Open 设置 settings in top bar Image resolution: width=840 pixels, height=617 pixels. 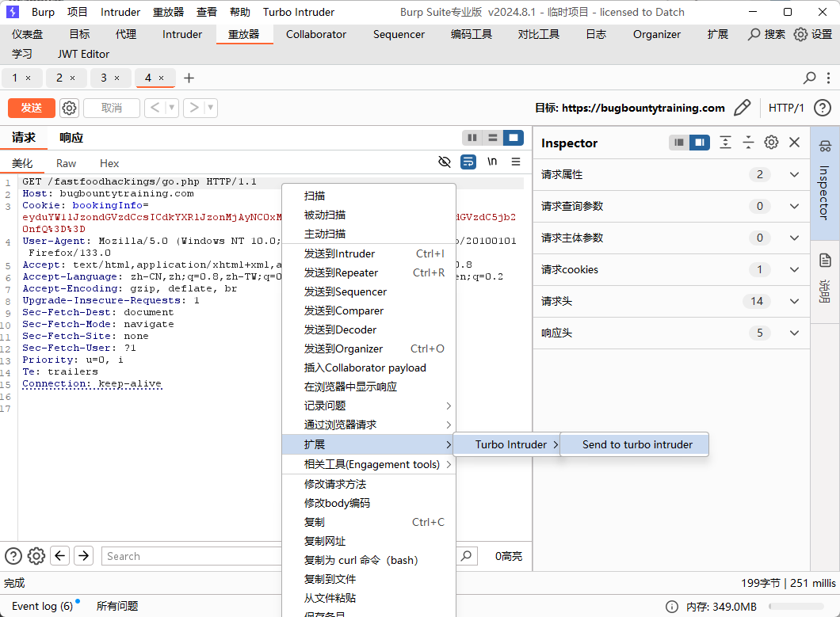pos(813,34)
